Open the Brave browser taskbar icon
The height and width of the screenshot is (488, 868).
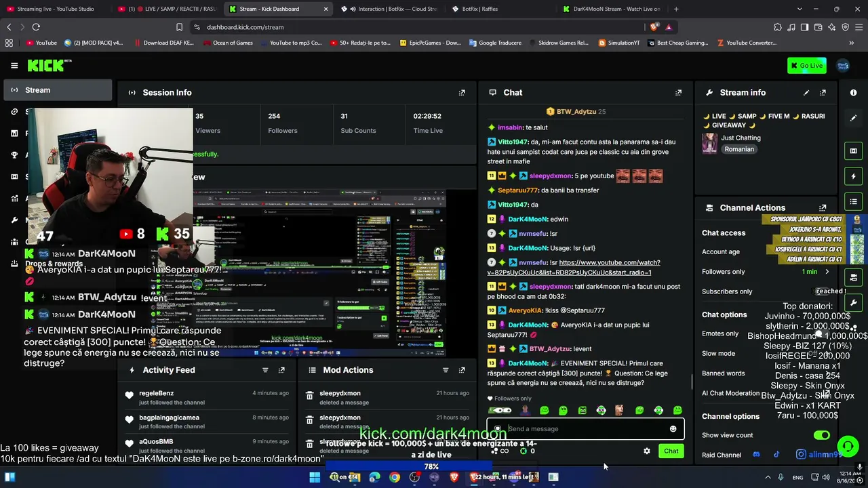(454, 477)
